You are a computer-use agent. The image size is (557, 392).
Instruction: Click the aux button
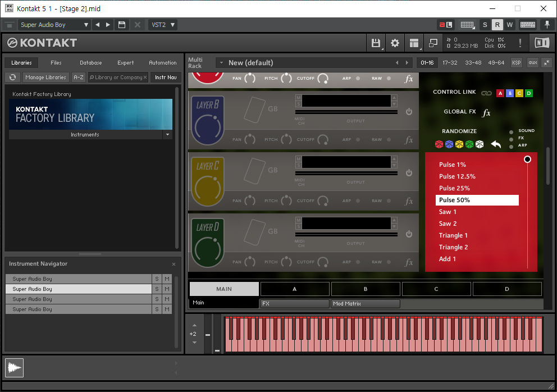[532, 62]
